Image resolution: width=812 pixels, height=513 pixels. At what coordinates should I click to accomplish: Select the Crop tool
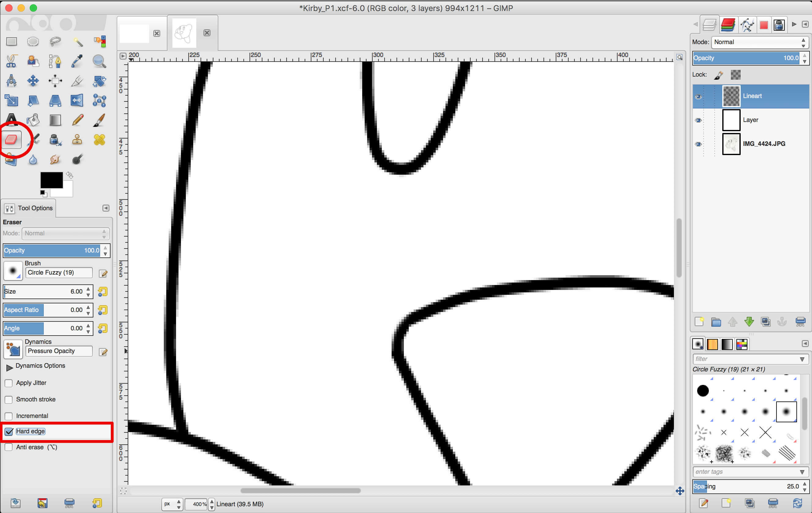(x=77, y=81)
